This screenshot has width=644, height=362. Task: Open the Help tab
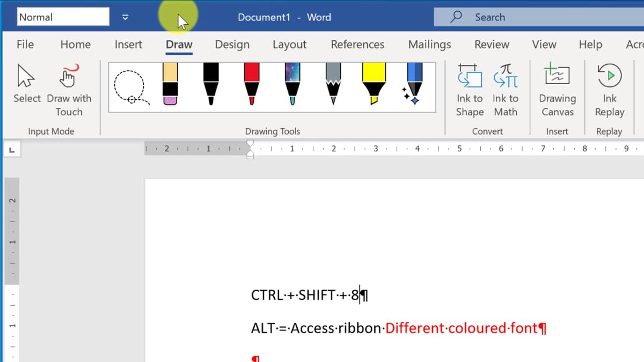[590, 45]
